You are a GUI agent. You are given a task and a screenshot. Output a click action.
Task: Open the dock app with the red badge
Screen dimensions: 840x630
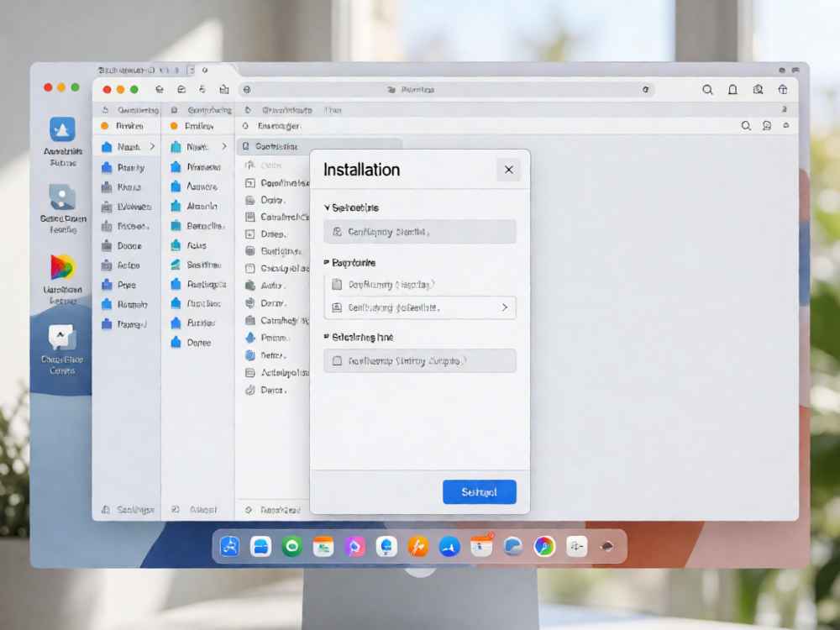tap(481, 546)
